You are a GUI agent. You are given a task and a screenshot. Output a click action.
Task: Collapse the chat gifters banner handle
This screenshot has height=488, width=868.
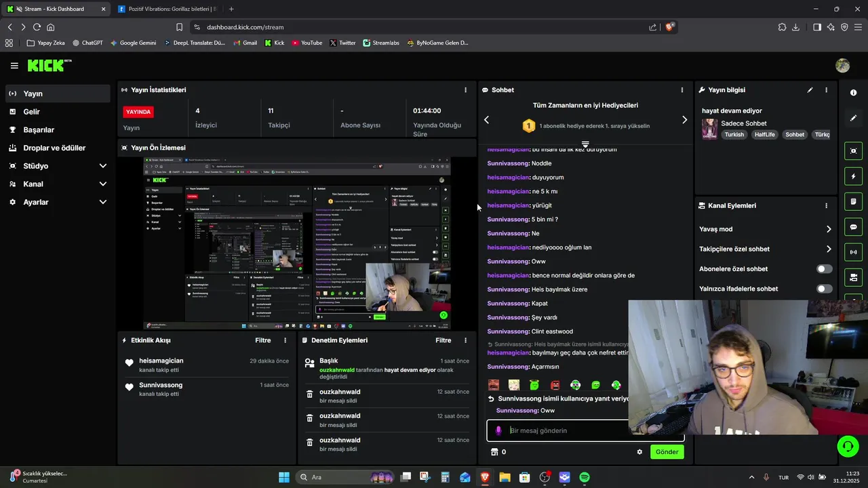[585, 145]
